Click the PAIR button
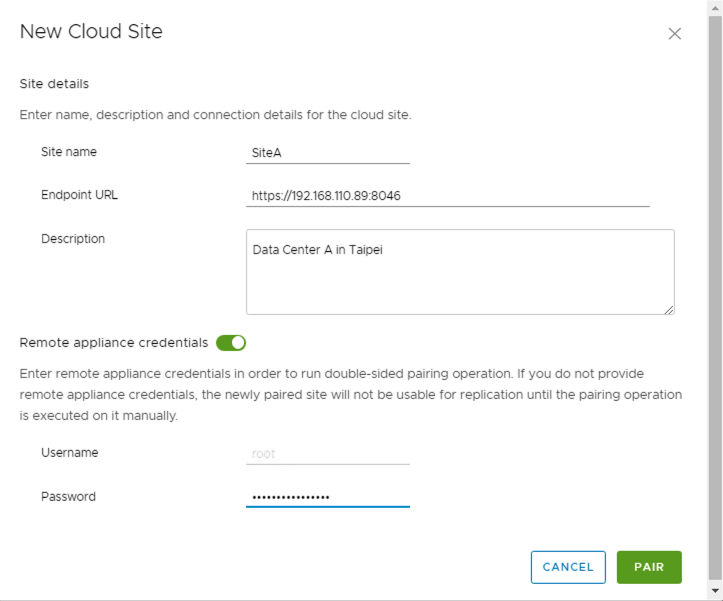 tap(648, 567)
